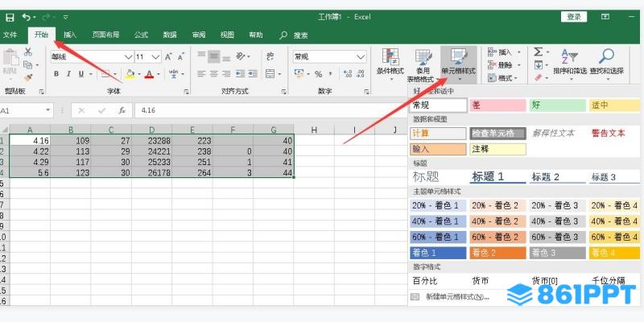Viewport: 644px width, 322px height.
Task: Increase the cell indent
Action: tap(253, 74)
